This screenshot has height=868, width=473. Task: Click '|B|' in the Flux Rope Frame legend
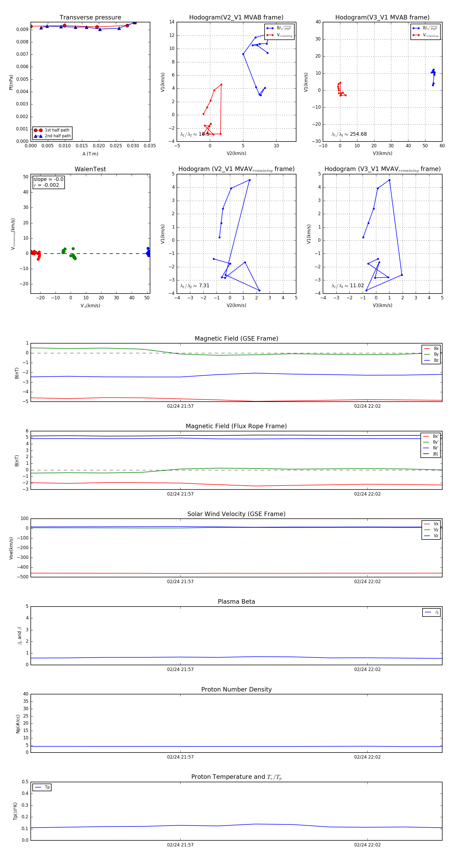431,454
